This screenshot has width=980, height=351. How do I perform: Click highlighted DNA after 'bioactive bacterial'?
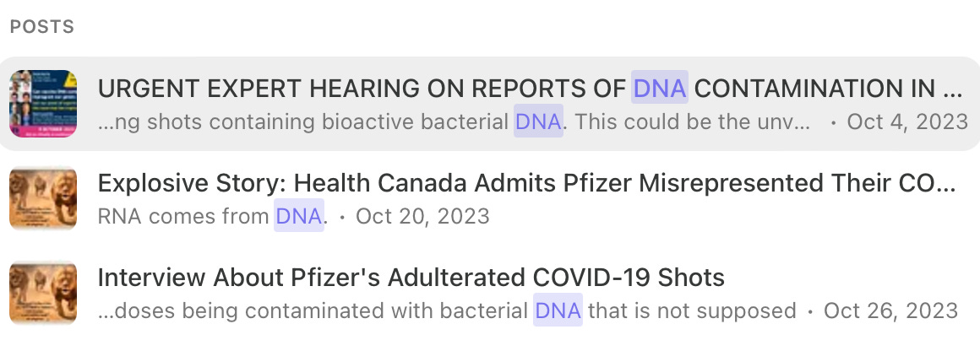click(x=538, y=121)
